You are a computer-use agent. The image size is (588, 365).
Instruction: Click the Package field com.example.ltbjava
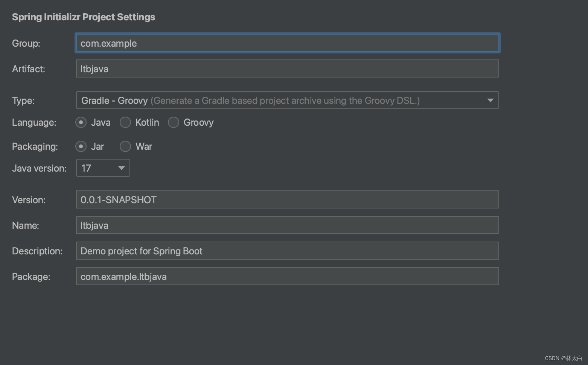[288, 276]
